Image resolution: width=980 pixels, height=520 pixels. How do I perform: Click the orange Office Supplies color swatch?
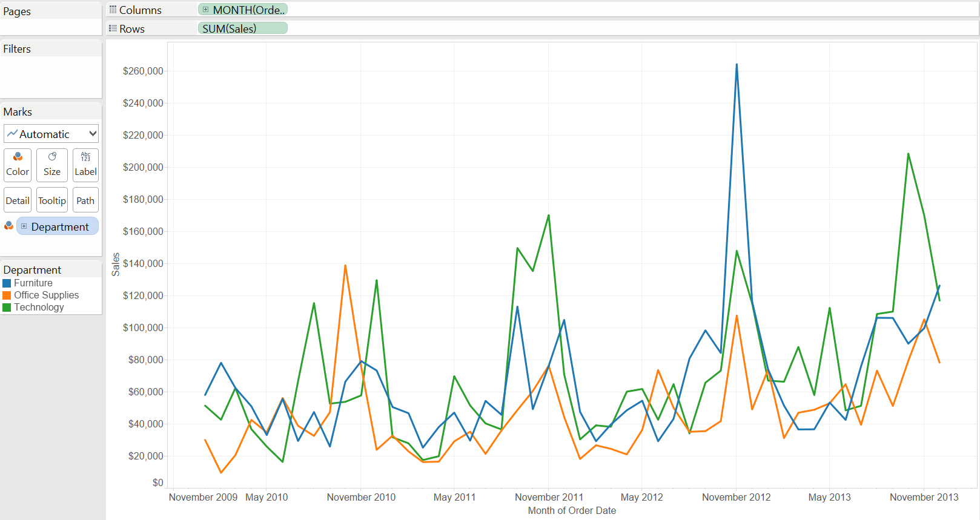(7, 295)
